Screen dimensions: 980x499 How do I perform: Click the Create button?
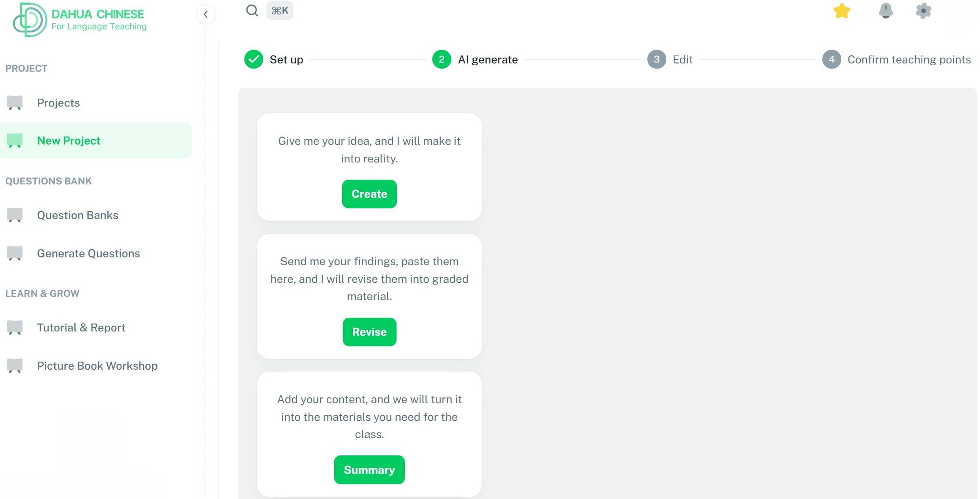[369, 194]
